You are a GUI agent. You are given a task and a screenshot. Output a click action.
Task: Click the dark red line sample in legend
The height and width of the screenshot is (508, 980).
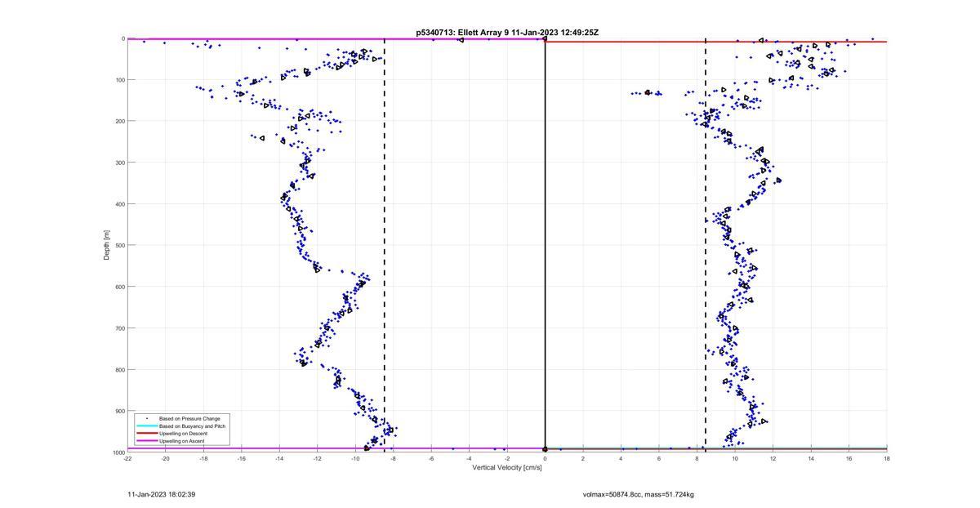146,433
